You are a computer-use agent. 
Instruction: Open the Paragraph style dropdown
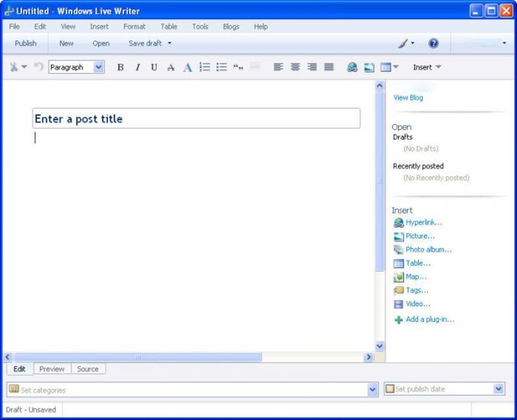[99, 67]
